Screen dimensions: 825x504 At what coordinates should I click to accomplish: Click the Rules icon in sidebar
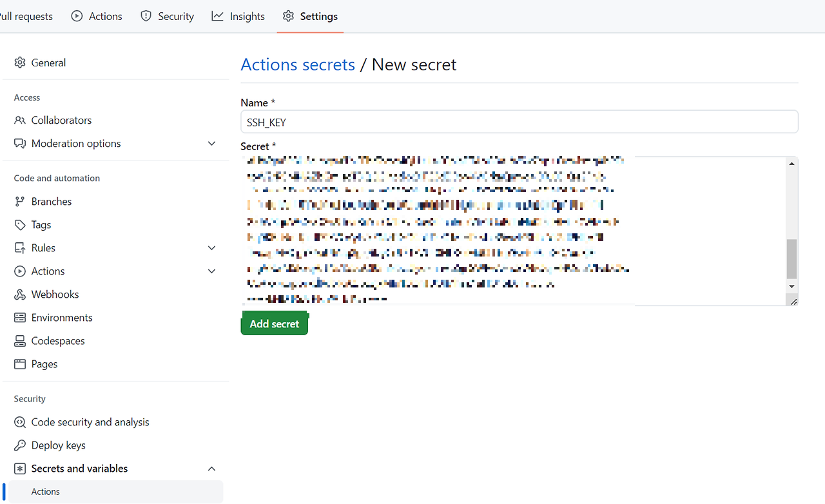click(20, 248)
